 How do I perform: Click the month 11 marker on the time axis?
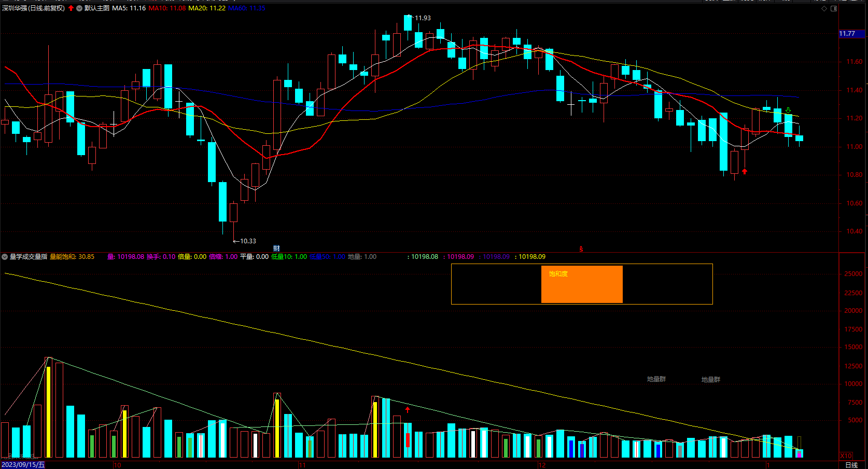click(302, 465)
